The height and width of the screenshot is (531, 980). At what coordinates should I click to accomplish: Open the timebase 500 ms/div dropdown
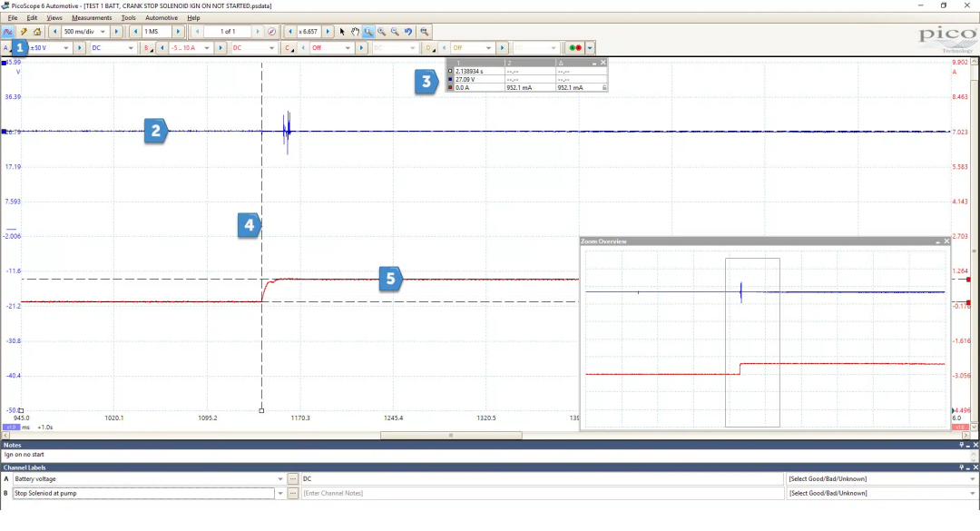tap(85, 31)
